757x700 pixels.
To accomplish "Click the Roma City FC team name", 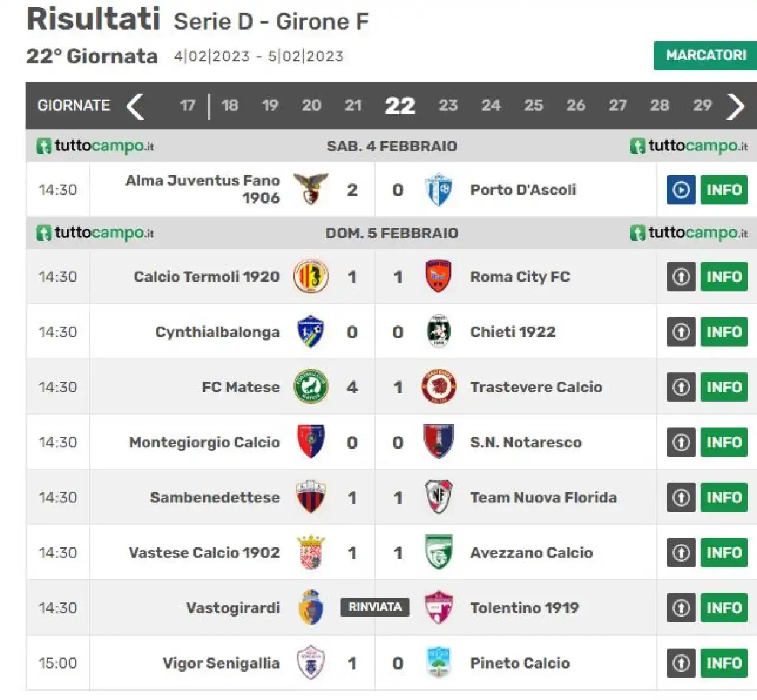I will pos(520,276).
